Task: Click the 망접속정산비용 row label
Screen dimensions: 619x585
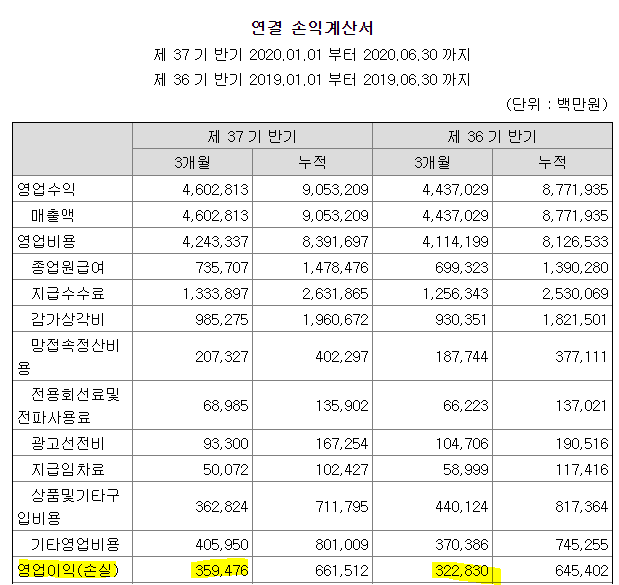Action: tap(68, 357)
